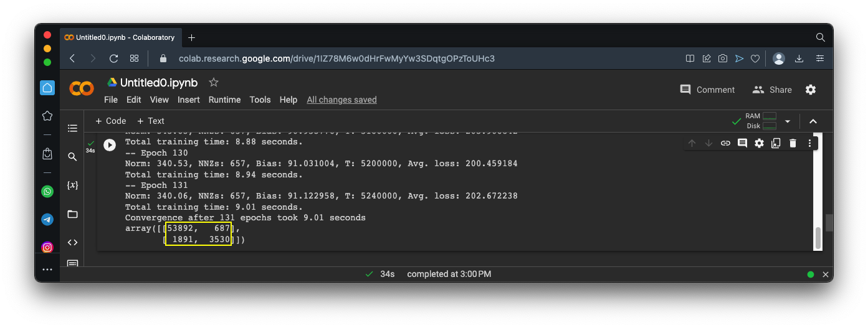Open more cell actions three-dot menu
Screen dimensions: 868x328
click(x=810, y=143)
